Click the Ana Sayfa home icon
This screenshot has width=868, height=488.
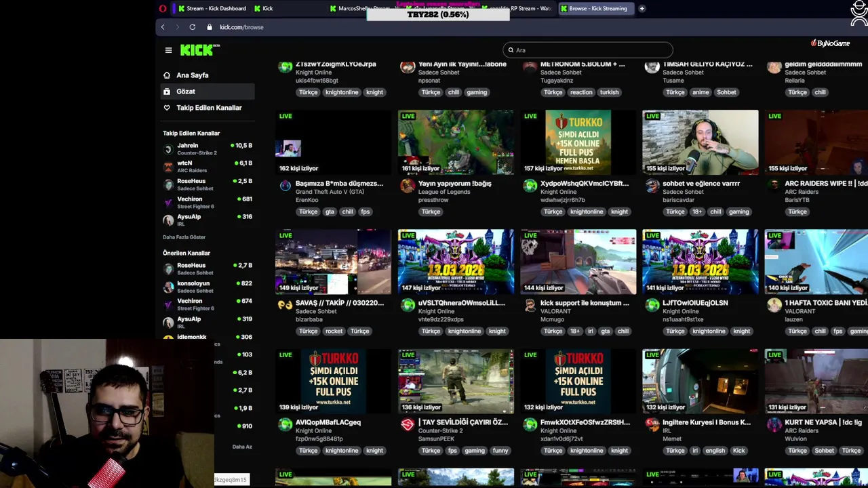(x=167, y=75)
